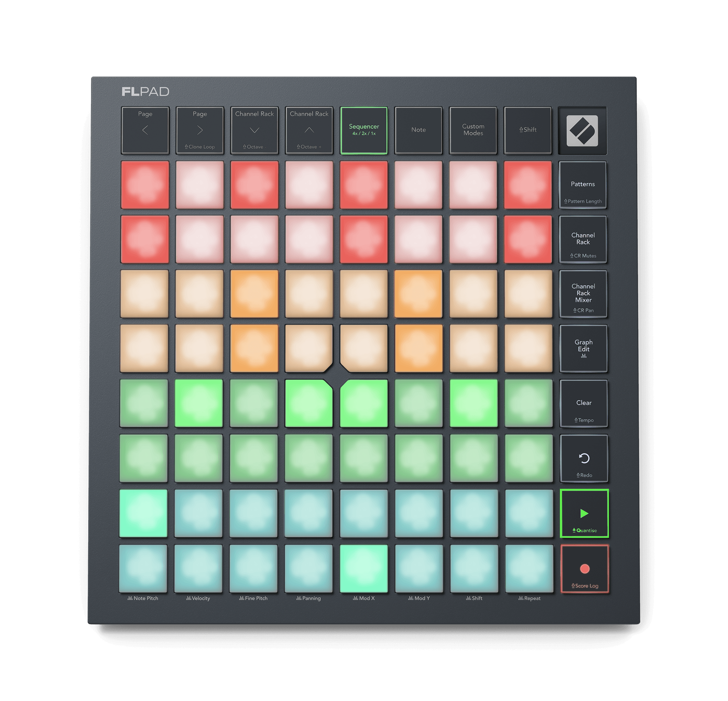Screen dimensions: 728x701
Task: Enable Note mode button
Action: pos(418,130)
